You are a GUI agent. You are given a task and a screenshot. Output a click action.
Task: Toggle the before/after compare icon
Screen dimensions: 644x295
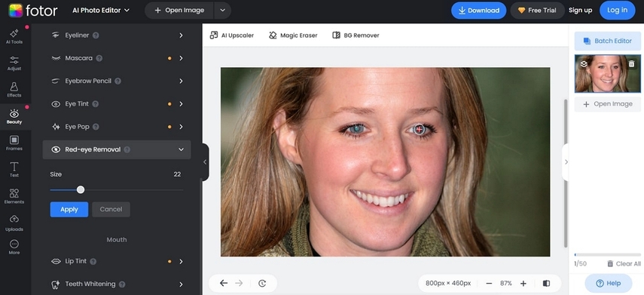[546, 283]
